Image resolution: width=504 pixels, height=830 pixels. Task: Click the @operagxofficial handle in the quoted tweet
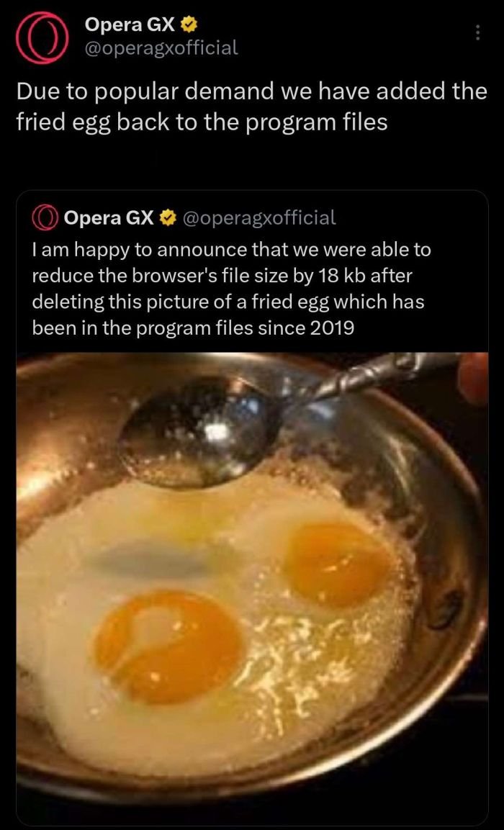(260, 217)
